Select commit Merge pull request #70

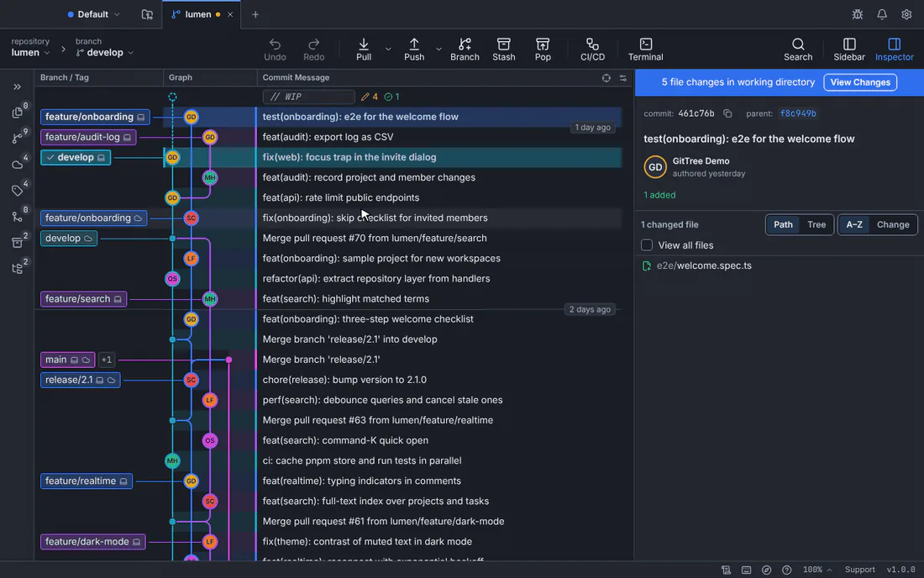(374, 238)
